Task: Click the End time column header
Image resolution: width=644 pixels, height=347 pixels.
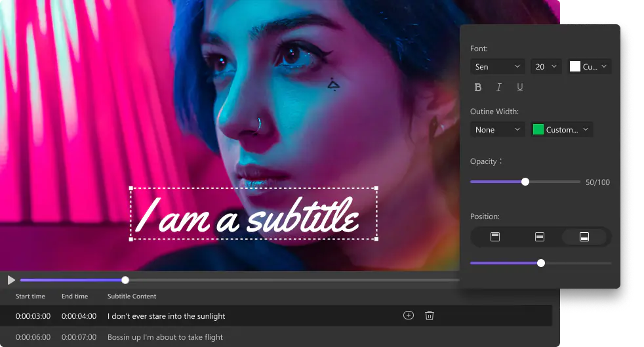Action: (75, 296)
